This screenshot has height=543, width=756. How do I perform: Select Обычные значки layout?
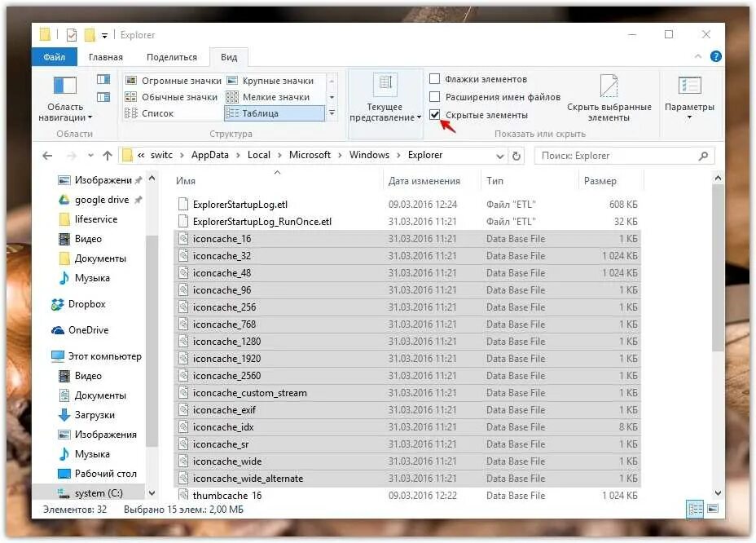pyautogui.click(x=172, y=97)
